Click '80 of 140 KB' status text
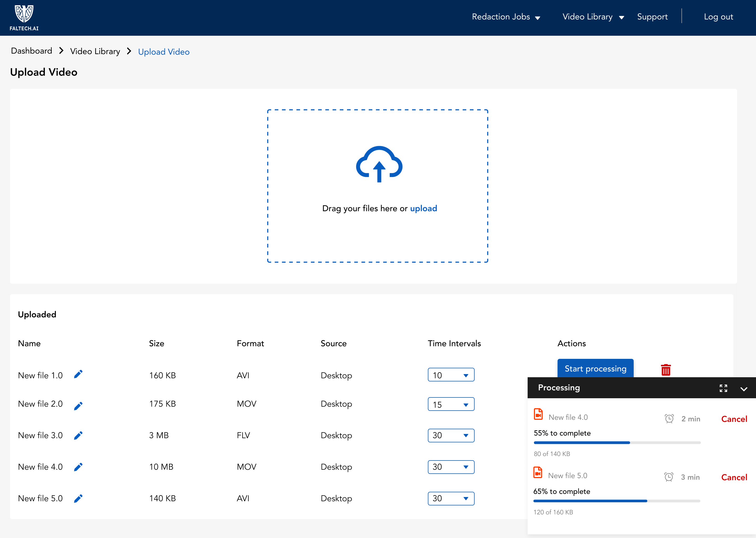 (x=552, y=454)
